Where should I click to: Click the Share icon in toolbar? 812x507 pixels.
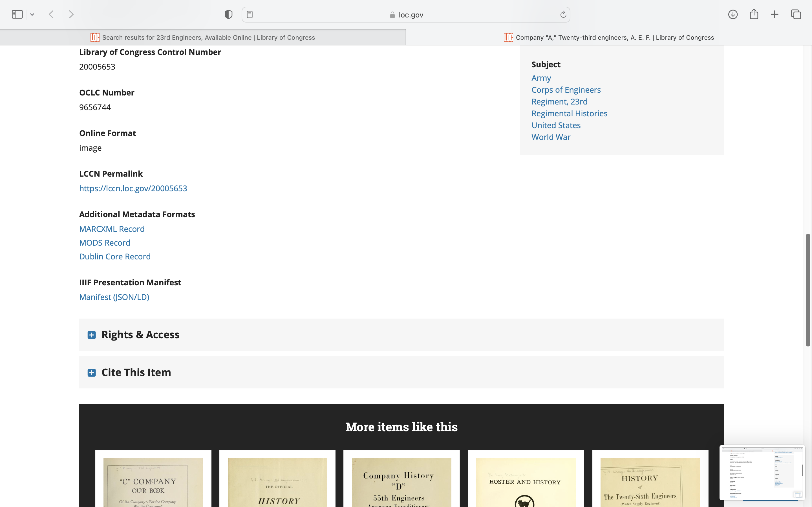click(754, 14)
